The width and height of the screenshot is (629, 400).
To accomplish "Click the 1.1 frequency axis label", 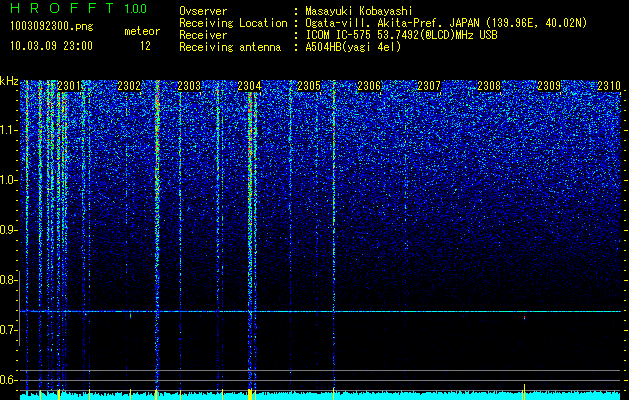I will click(x=8, y=130).
